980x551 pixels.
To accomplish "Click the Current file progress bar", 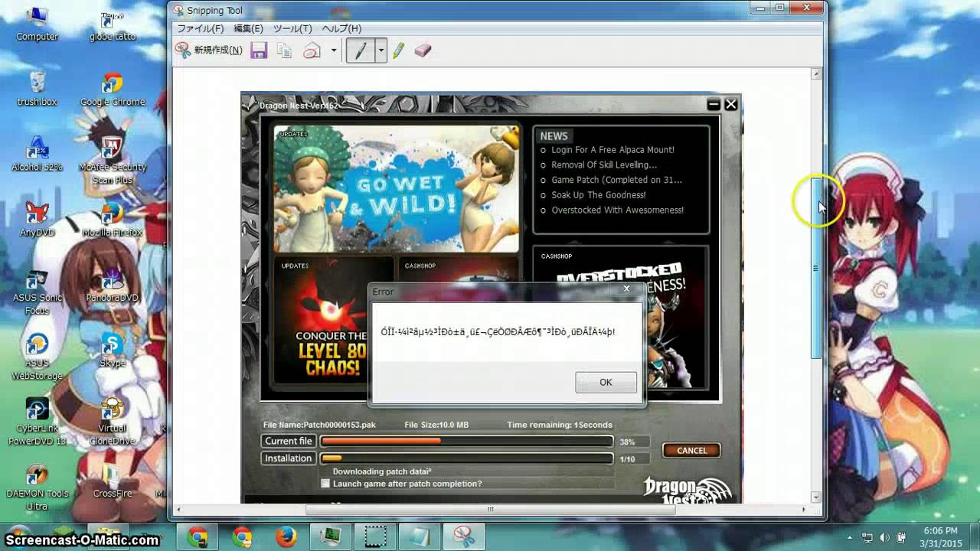I will click(466, 441).
